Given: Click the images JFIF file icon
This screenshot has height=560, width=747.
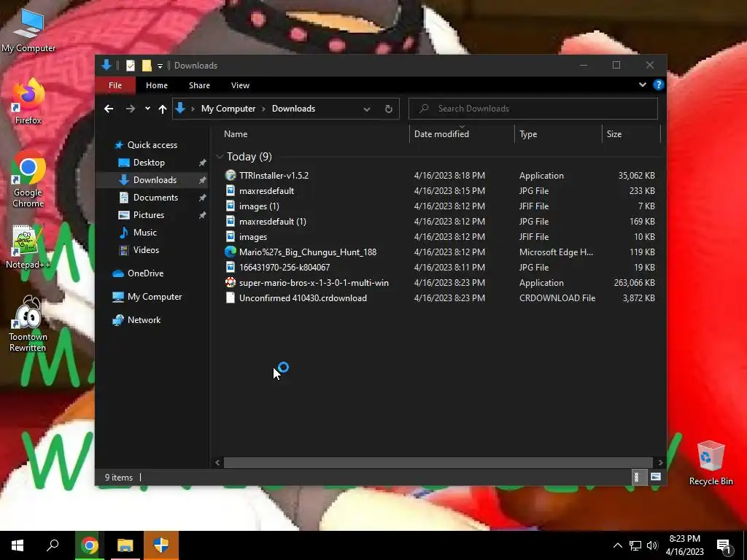Looking at the screenshot, I should click(231, 237).
